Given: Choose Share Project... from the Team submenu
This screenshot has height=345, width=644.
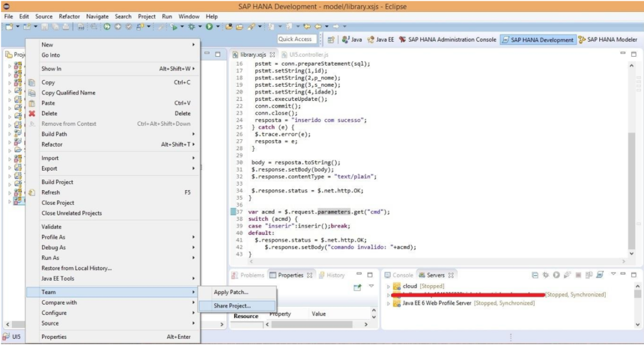Looking at the screenshot, I should coord(232,306).
